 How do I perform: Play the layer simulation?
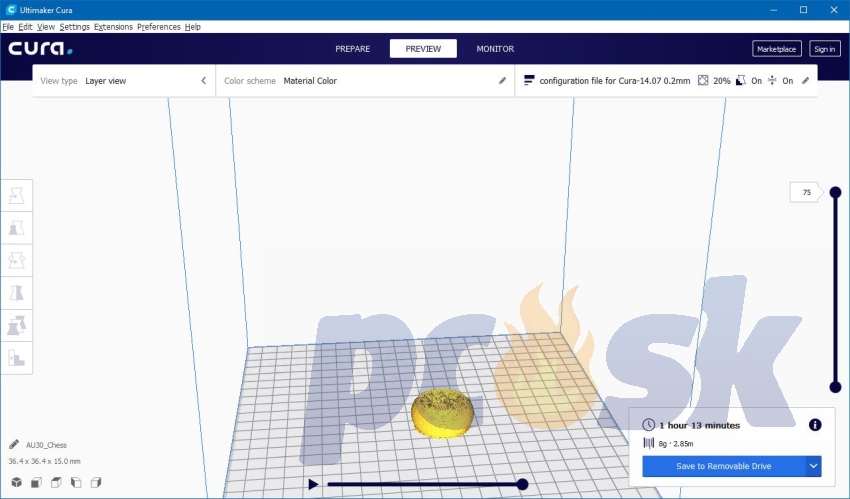coord(313,484)
